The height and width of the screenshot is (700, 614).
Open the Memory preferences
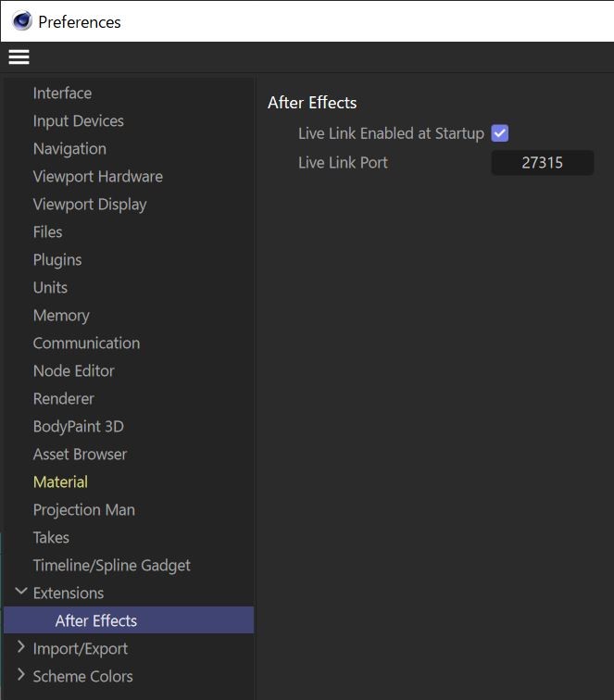click(61, 316)
